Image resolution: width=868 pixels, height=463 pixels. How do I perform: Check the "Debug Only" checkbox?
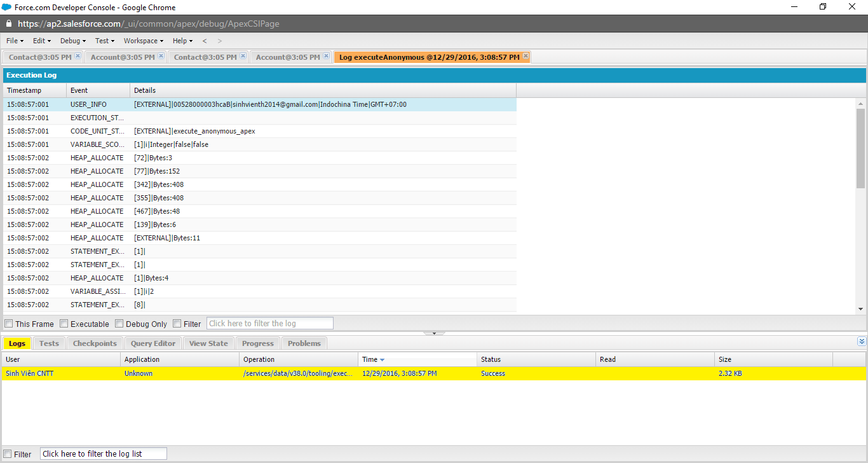119,323
